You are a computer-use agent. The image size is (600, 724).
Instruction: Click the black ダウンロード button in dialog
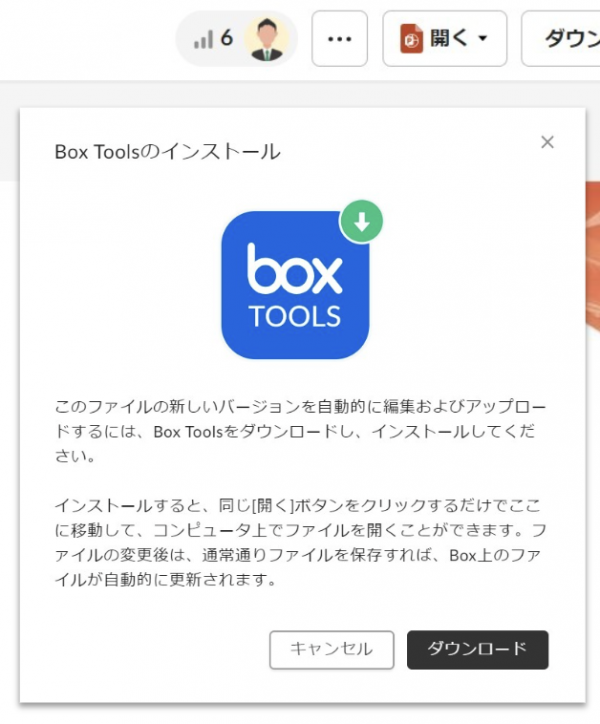pyautogui.click(x=478, y=650)
